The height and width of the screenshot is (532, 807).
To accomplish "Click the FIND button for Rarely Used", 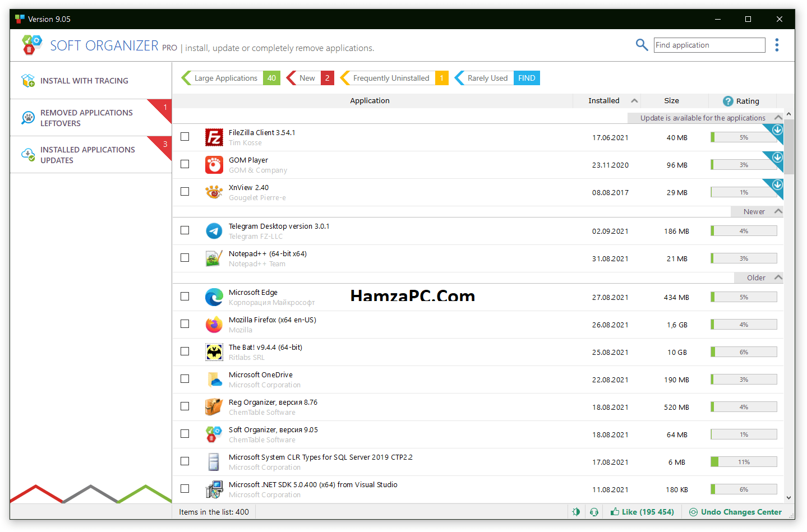I will tap(527, 78).
